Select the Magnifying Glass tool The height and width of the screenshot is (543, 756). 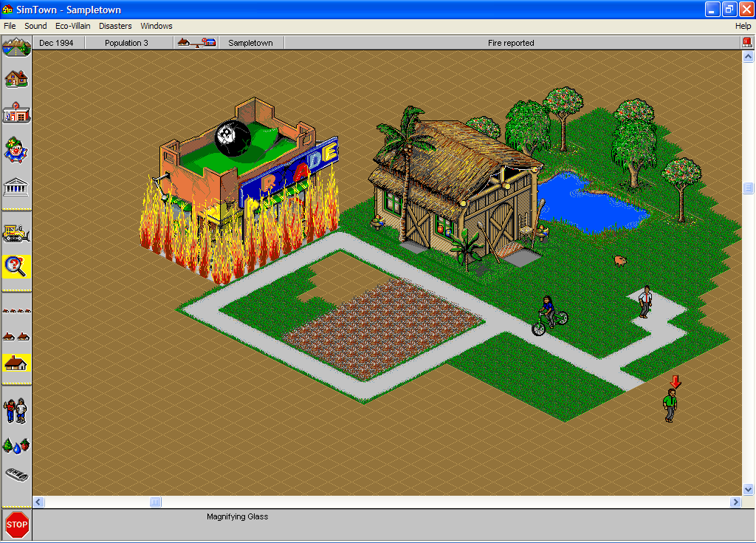(x=16, y=267)
